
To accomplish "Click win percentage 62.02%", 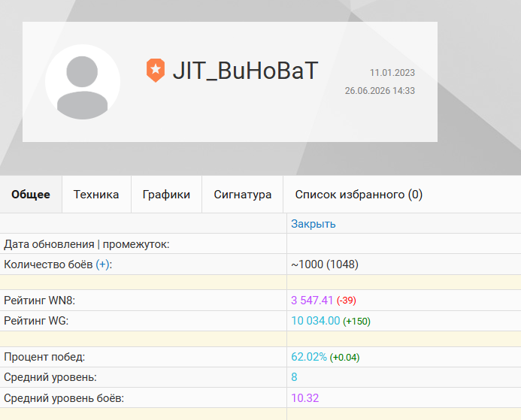I will (309, 357).
